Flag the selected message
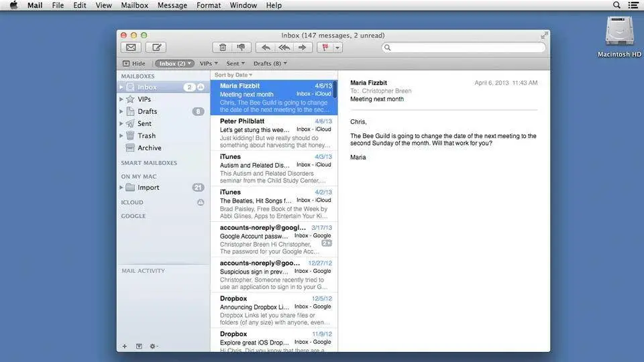The height and width of the screenshot is (362, 644). [x=325, y=48]
